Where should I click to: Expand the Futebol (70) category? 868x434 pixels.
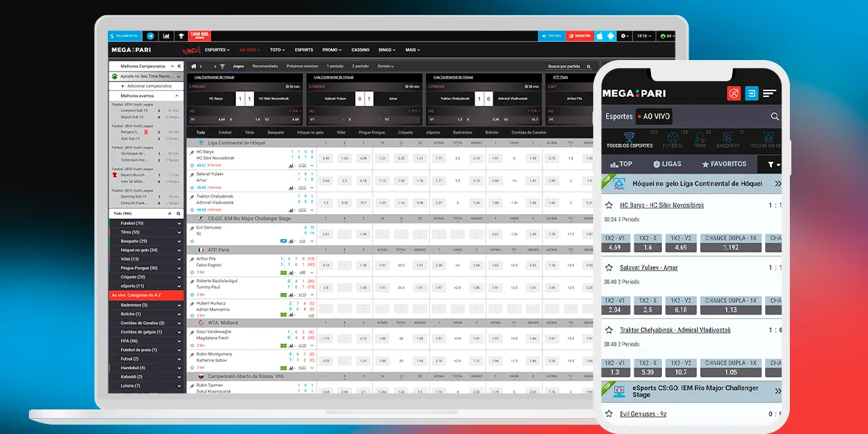pyautogui.click(x=179, y=223)
